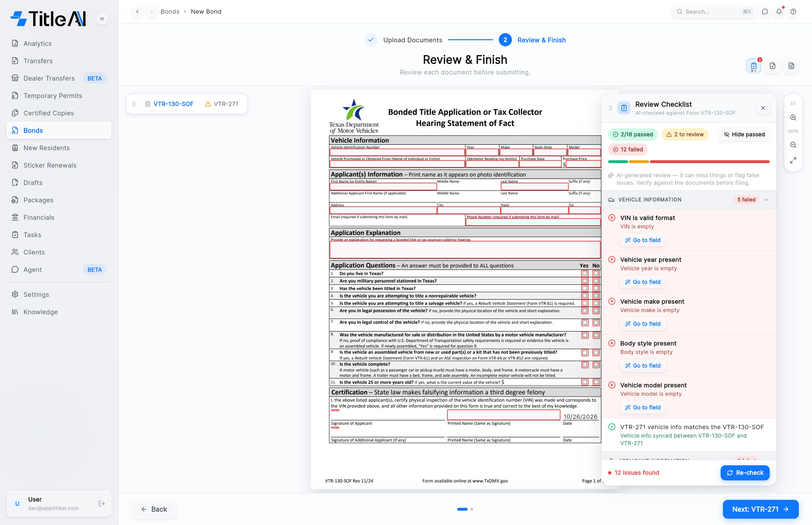Image resolution: width=812 pixels, height=525 pixels.
Task: Check No for military personnel stationed question
Action: pyautogui.click(x=596, y=281)
